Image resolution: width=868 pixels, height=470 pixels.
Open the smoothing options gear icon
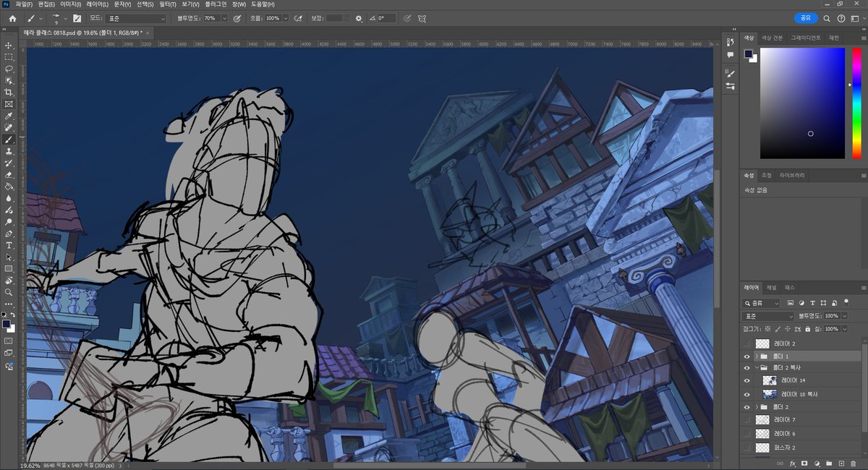pyautogui.click(x=358, y=18)
